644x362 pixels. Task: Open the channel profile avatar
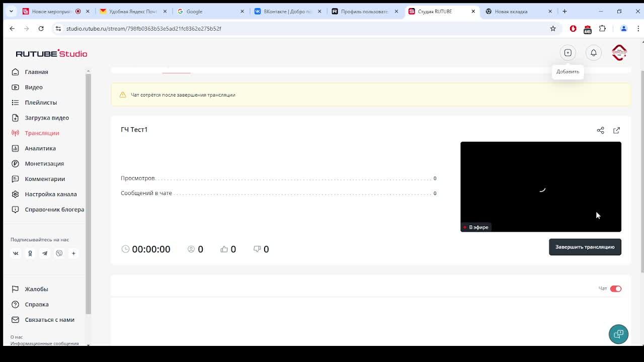619,53
